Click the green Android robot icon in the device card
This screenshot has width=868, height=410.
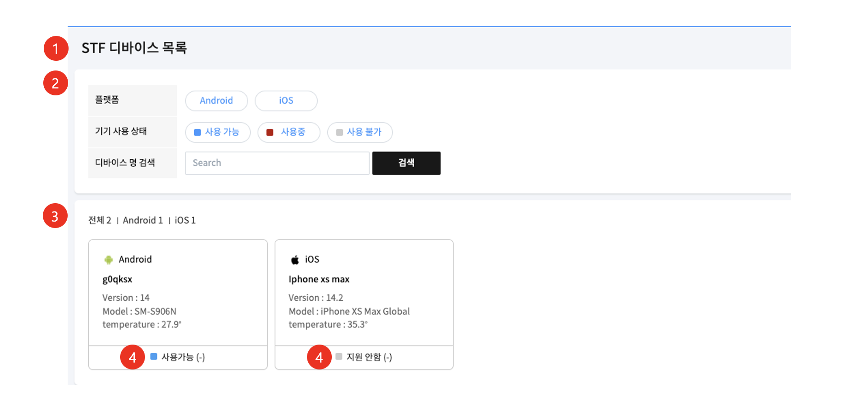pyautogui.click(x=109, y=260)
